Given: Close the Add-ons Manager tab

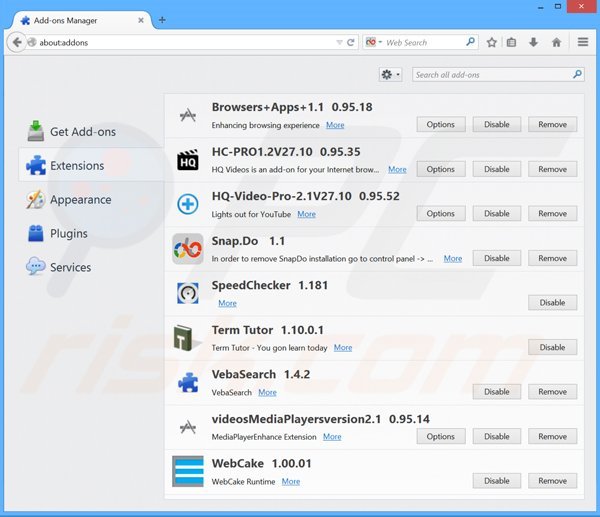Looking at the screenshot, I should tap(141, 20).
